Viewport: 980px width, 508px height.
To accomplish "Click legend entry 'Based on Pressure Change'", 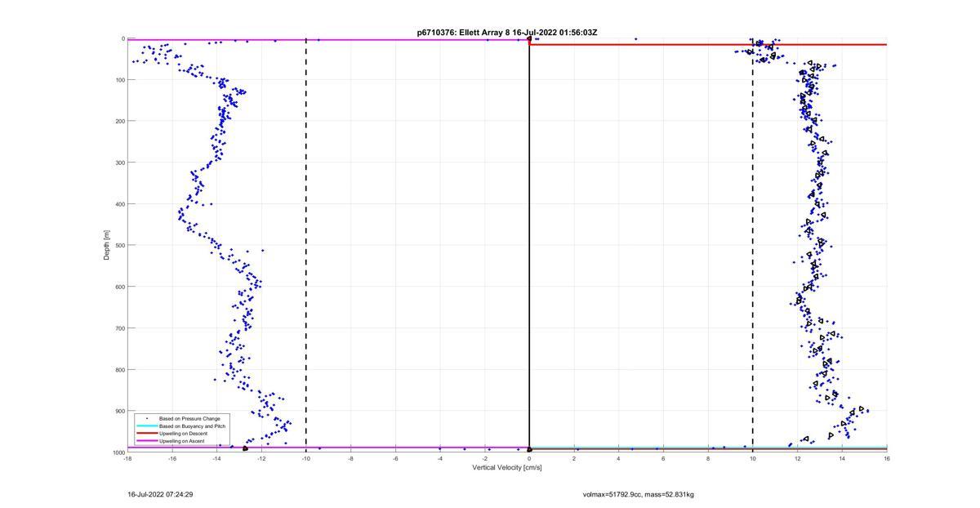I will (189, 419).
